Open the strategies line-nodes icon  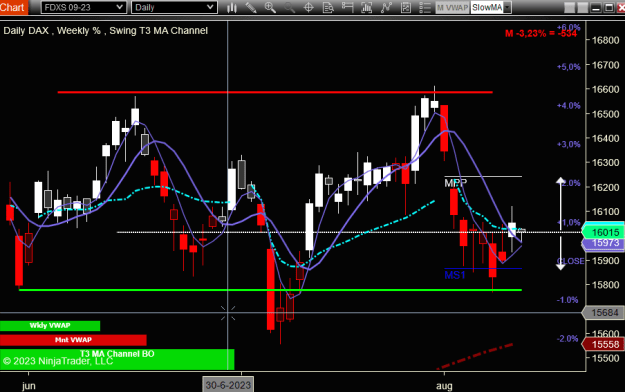click(386, 8)
